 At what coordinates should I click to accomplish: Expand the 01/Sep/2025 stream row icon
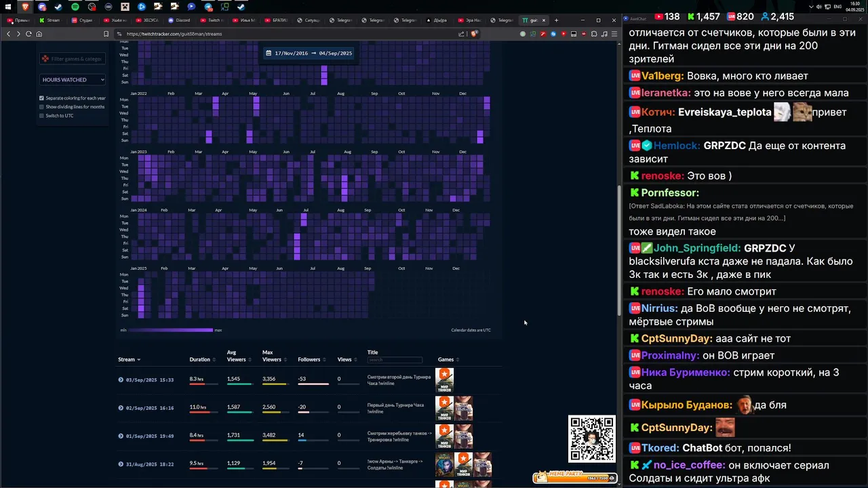pos(121,436)
